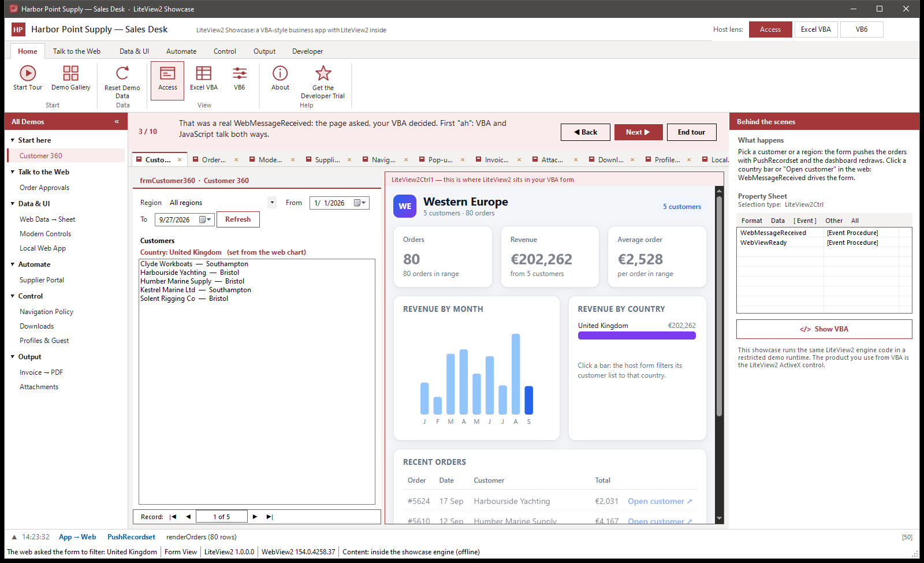Switch to Event tab in Property Sheet
The width and height of the screenshot is (924, 563).
point(805,221)
